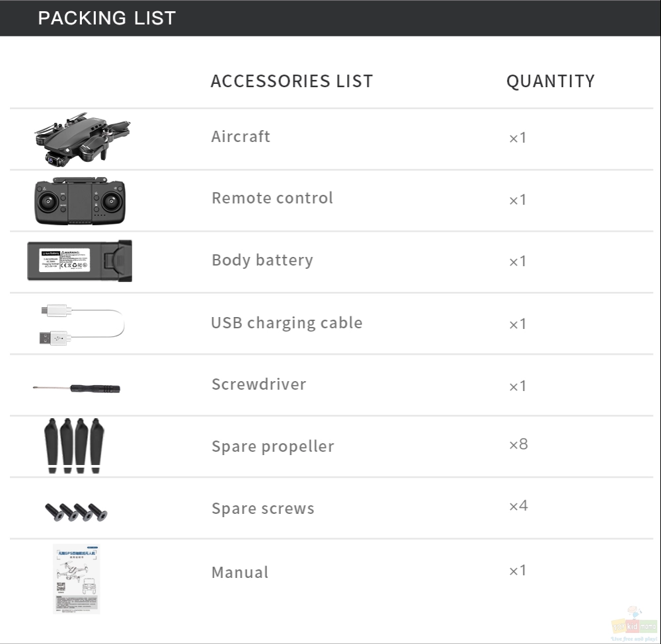Click the PACKING LIST header title
The image size is (661, 644).
106,18
